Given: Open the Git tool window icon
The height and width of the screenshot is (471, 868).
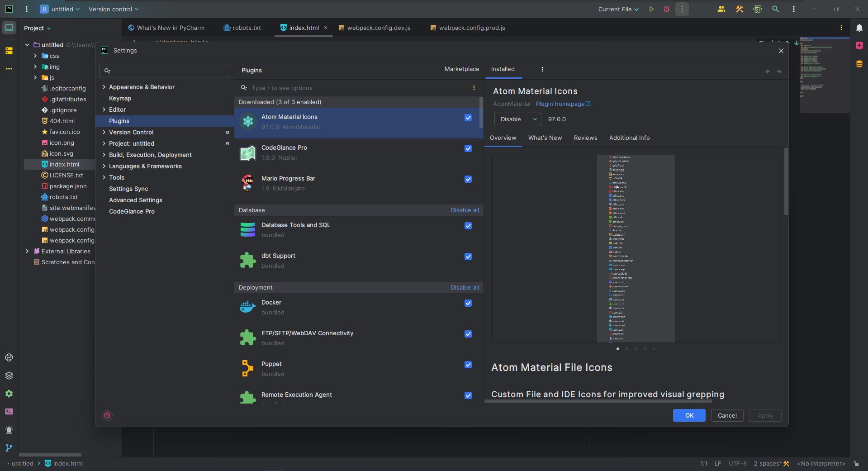Looking at the screenshot, I should click(x=9, y=448).
